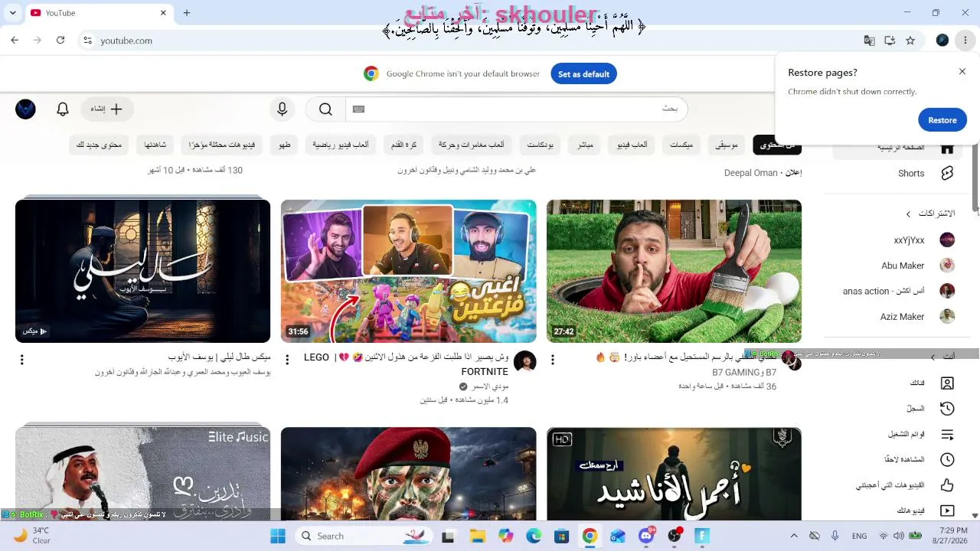Select the Podcasts (بودكاست) filter chip
The width and height of the screenshot is (980, 551).
click(541, 145)
